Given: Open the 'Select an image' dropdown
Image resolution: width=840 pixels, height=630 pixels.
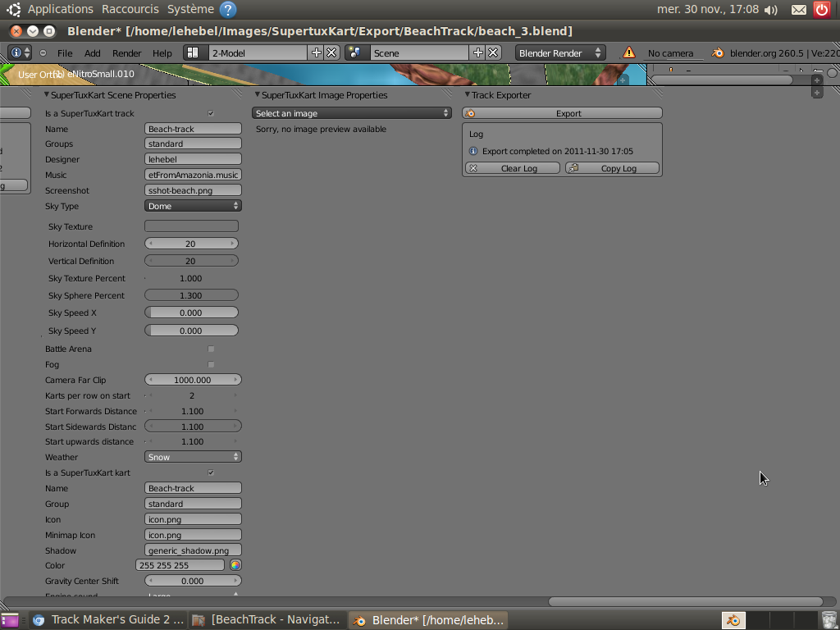Looking at the screenshot, I should click(351, 113).
